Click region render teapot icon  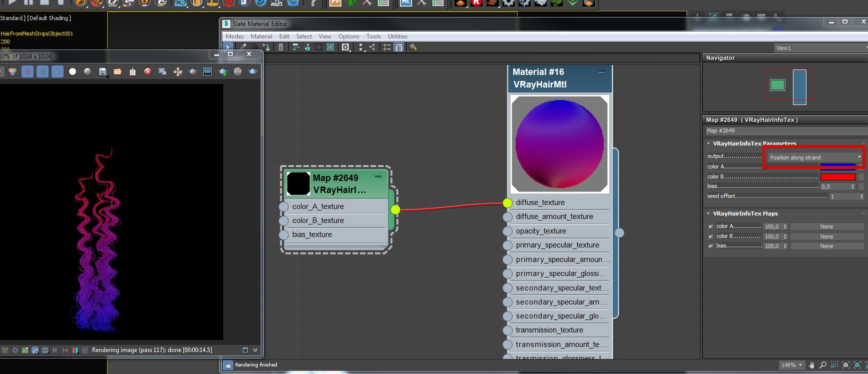pos(193,71)
